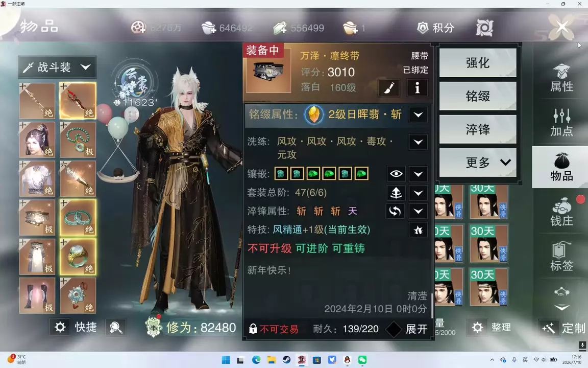Select the 物品 side tab

(x=561, y=167)
